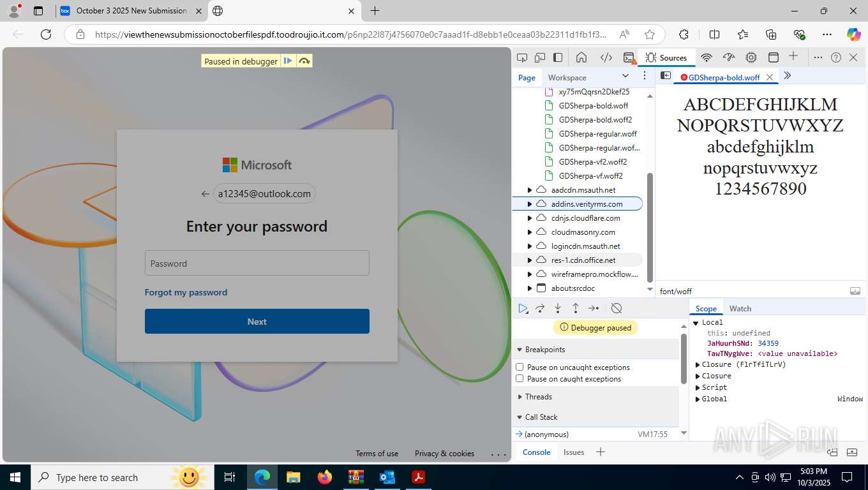Click the Next button on login form
868x490 pixels.
tap(257, 322)
